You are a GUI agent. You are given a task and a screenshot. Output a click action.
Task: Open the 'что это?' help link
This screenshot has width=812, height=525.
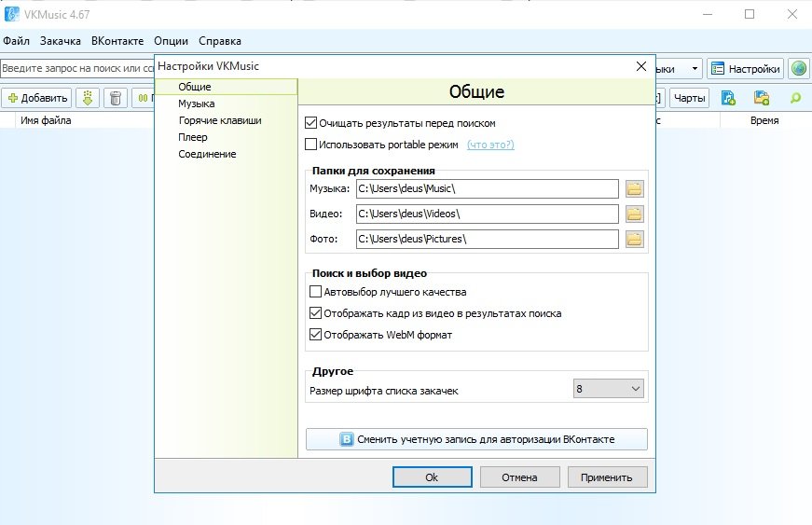pos(490,145)
